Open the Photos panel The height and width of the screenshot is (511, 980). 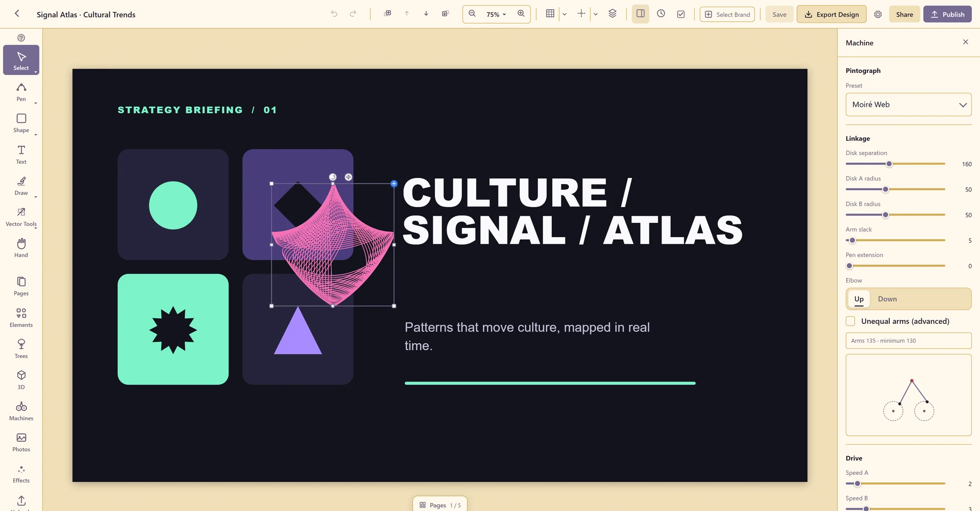click(21, 442)
